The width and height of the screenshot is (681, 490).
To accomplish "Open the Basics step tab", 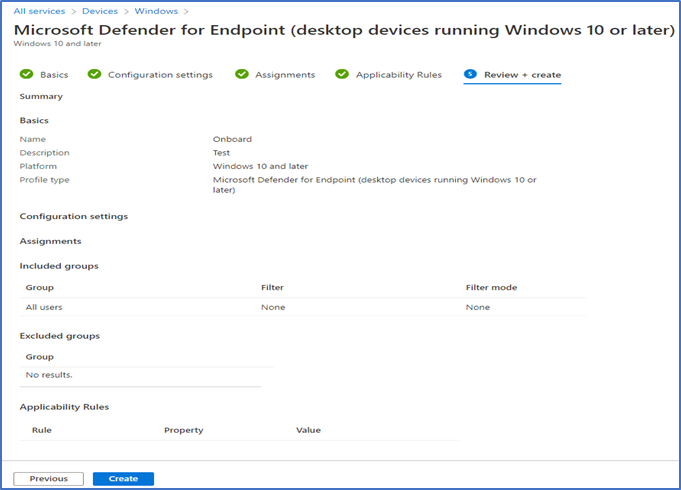I will pos(54,75).
